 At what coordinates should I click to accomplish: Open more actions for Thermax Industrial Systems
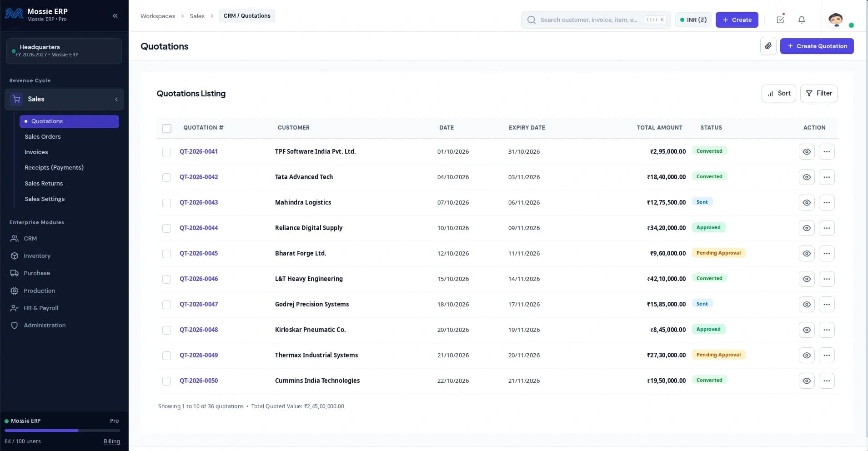tap(827, 355)
